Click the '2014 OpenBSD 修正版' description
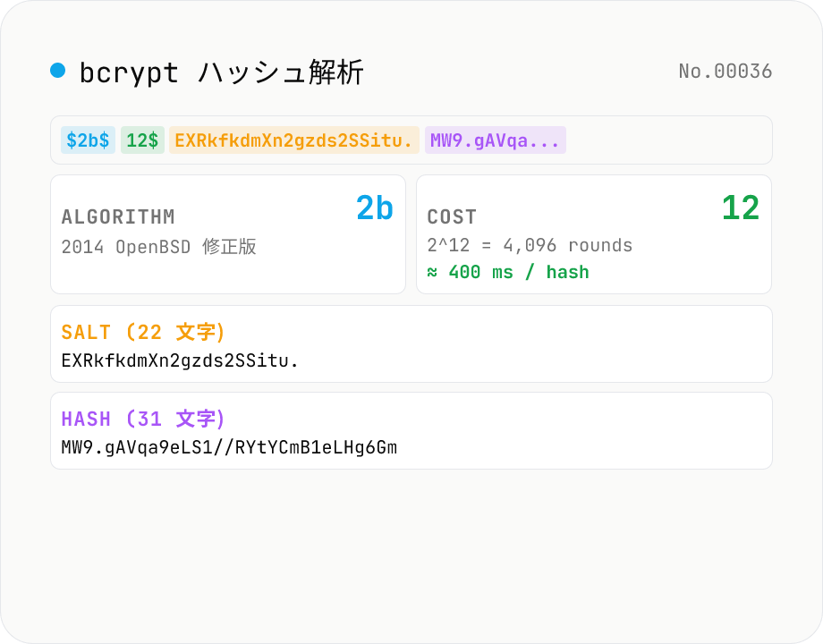The width and height of the screenshot is (823, 644). [x=158, y=247]
